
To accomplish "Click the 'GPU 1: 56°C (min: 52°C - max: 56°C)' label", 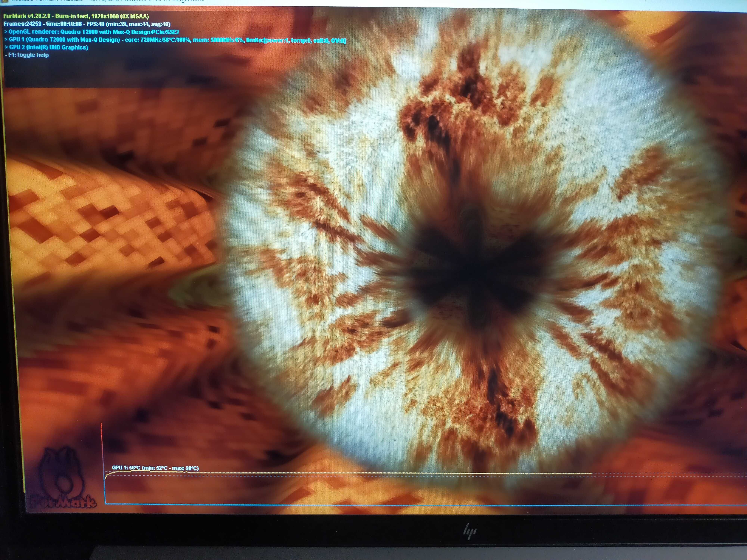I will [155, 468].
